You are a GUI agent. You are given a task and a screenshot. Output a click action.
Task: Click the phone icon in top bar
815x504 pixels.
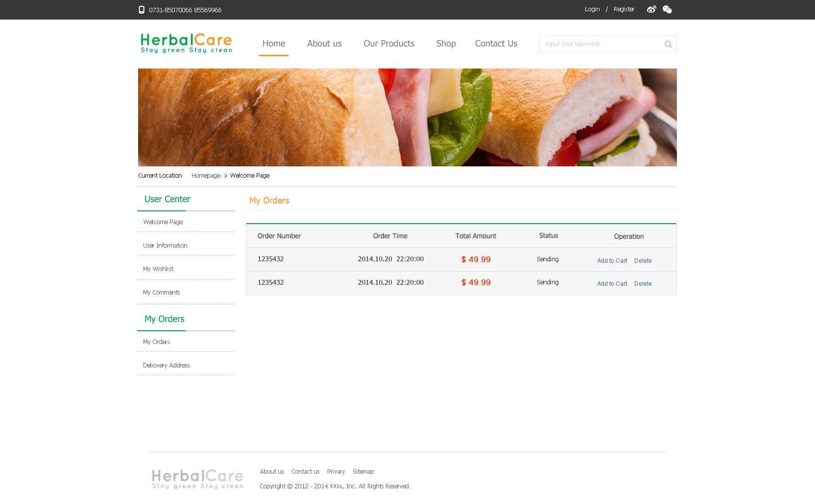coord(142,10)
